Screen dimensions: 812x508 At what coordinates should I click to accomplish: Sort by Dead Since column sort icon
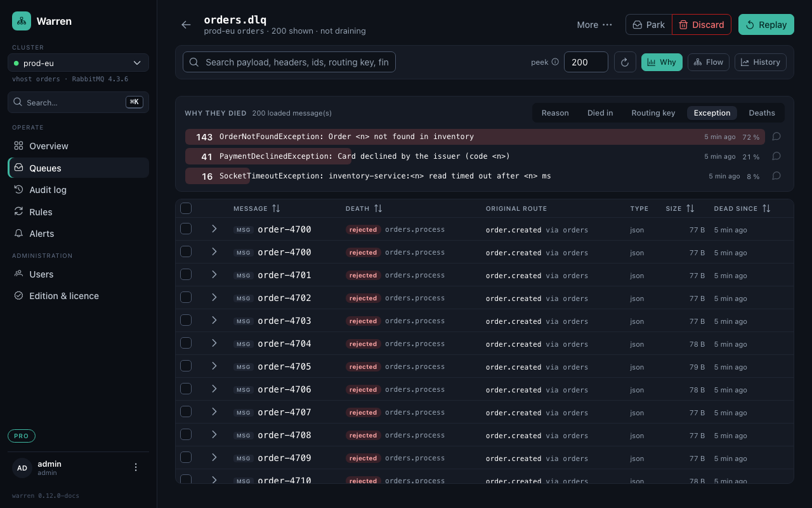pyautogui.click(x=766, y=208)
